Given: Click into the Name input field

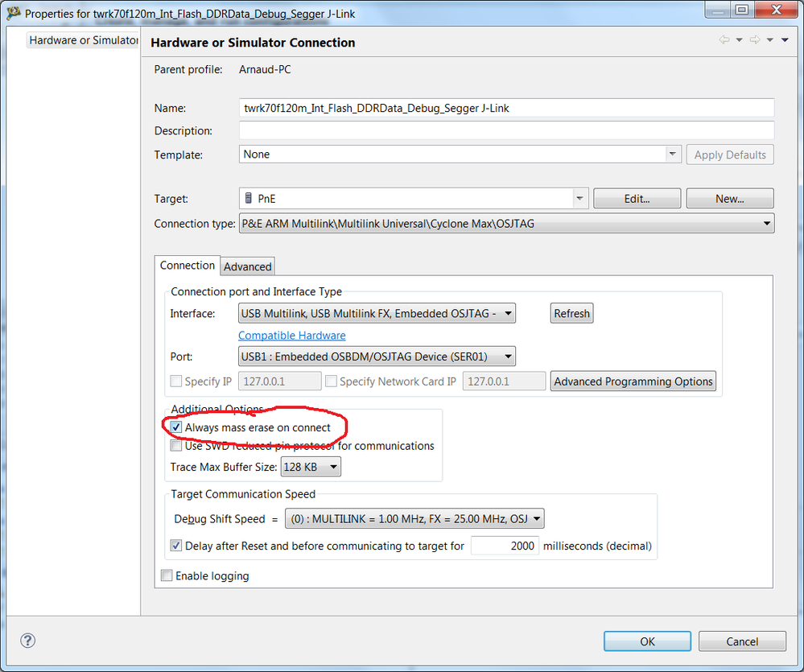Looking at the screenshot, I should coord(506,108).
